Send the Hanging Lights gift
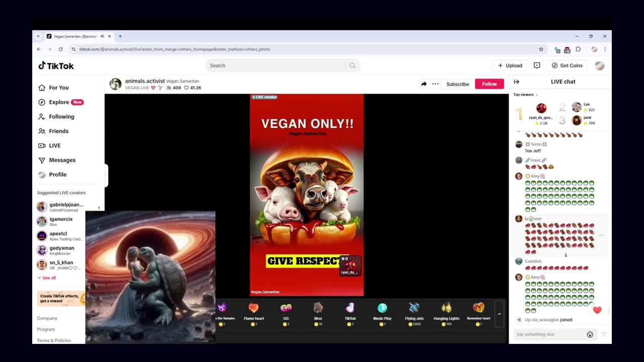 coord(446,314)
